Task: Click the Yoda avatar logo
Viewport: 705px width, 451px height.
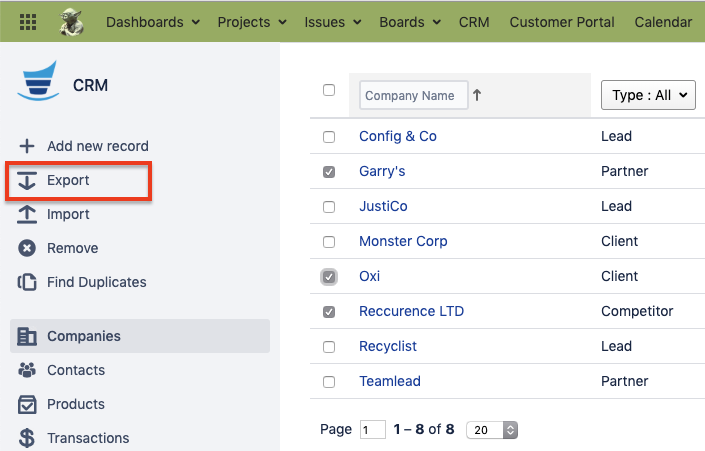Action: pyautogui.click(x=72, y=21)
